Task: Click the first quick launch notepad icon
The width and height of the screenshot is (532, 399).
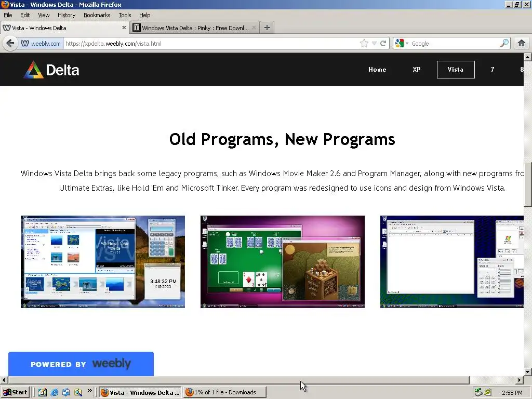Action: (43, 393)
